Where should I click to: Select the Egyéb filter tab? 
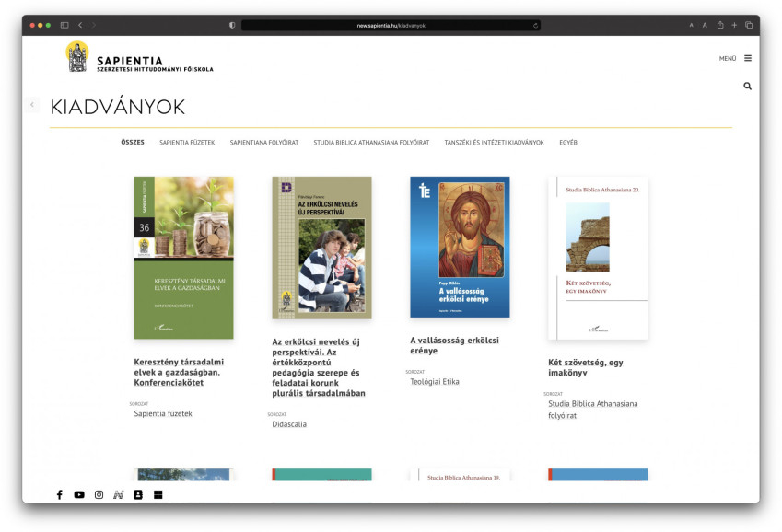click(568, 143)
